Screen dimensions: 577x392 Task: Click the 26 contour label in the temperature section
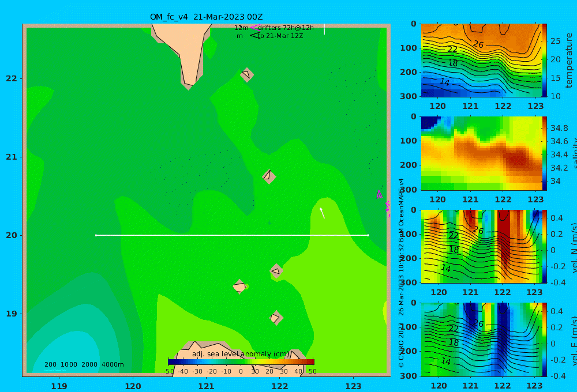click(478, 44)
